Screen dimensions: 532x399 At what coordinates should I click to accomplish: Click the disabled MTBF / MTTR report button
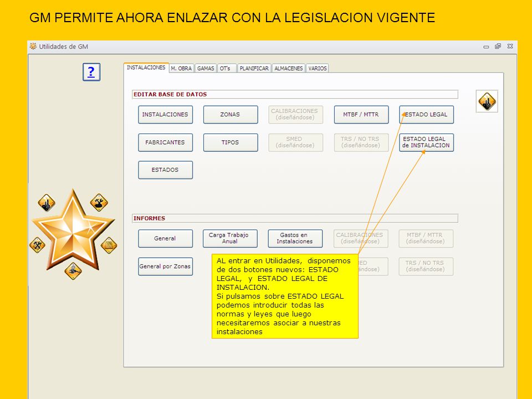[x=426, y=238]
